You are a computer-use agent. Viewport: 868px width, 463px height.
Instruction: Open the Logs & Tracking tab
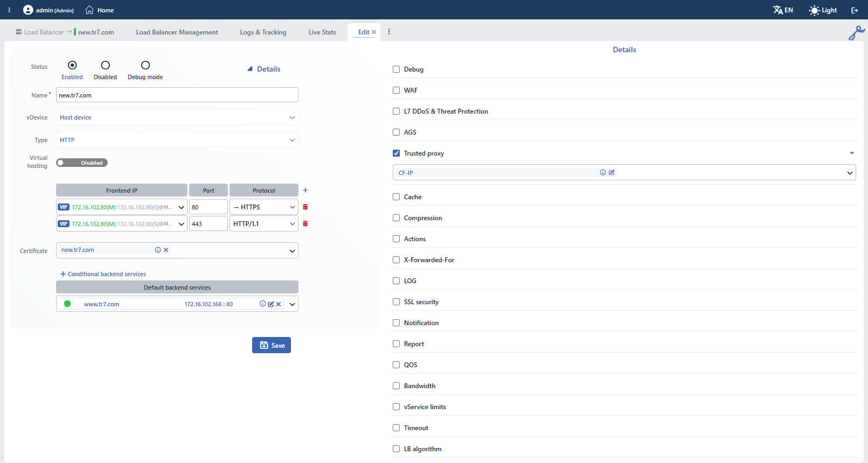tap(263, 32)
